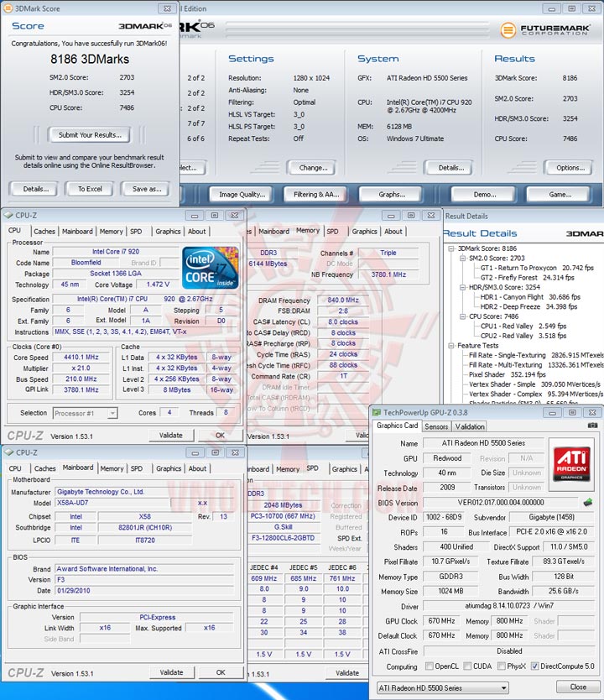The width and height of the screenshot is (604, 700).
Task: Select the Graphics Card tab in GPU-Z
Action: 397,426
